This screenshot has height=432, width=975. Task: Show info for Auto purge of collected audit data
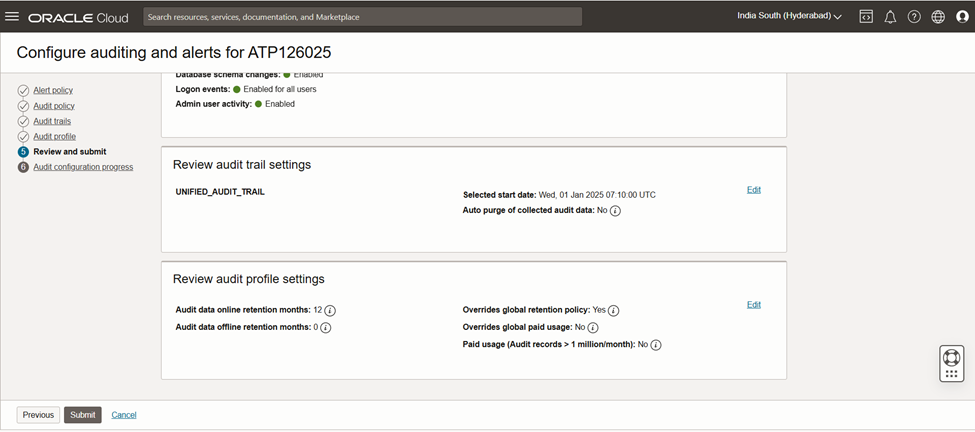[x=615, y=211]
